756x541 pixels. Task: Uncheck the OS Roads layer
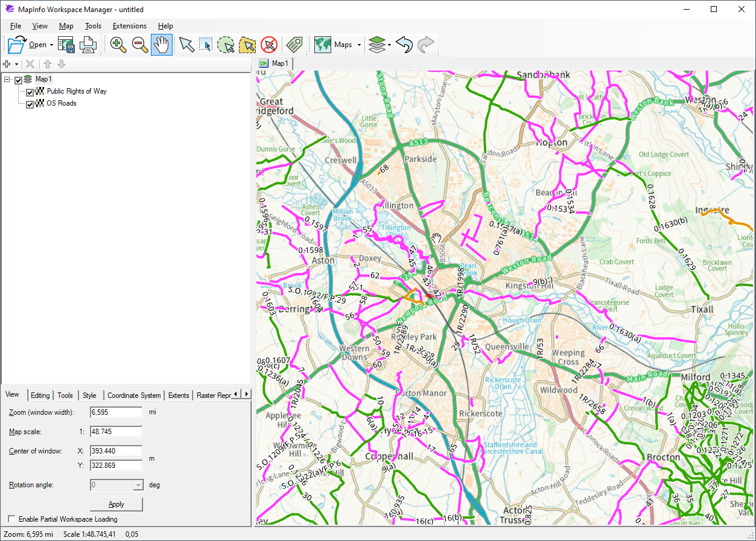[30, 104]
